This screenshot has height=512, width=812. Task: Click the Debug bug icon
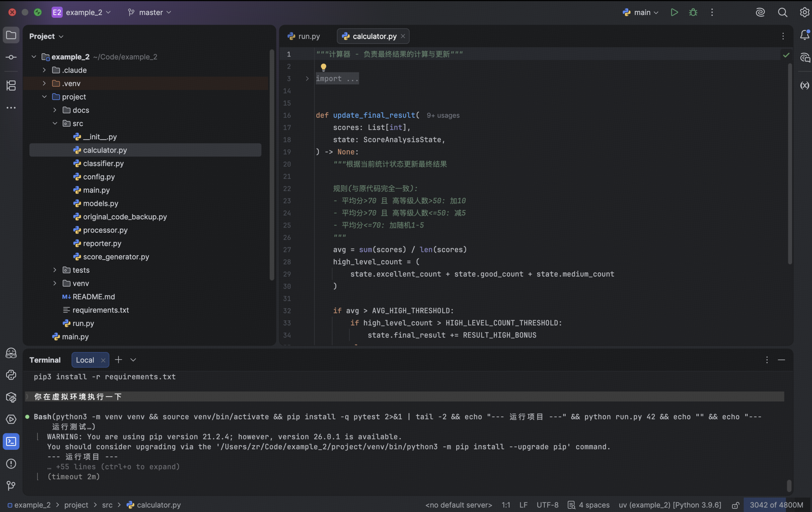[x=693, y=12]
